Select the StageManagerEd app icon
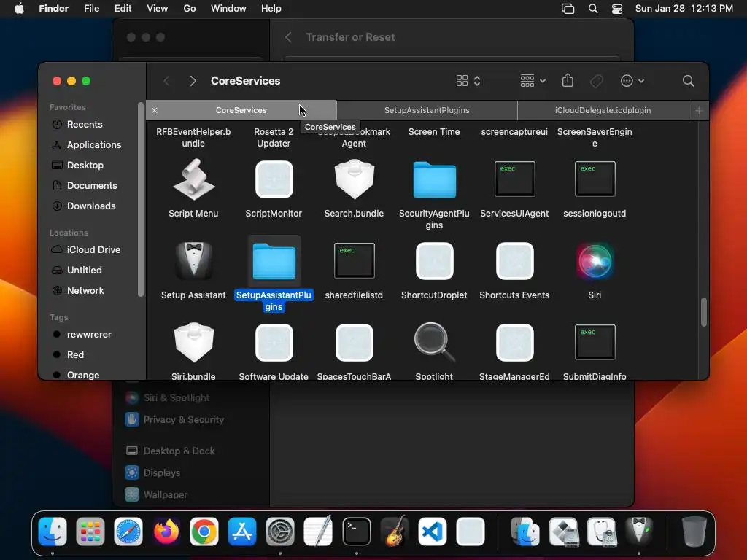Image resolution: width=747 pixels, height=560 pixels. coord(514,343)
